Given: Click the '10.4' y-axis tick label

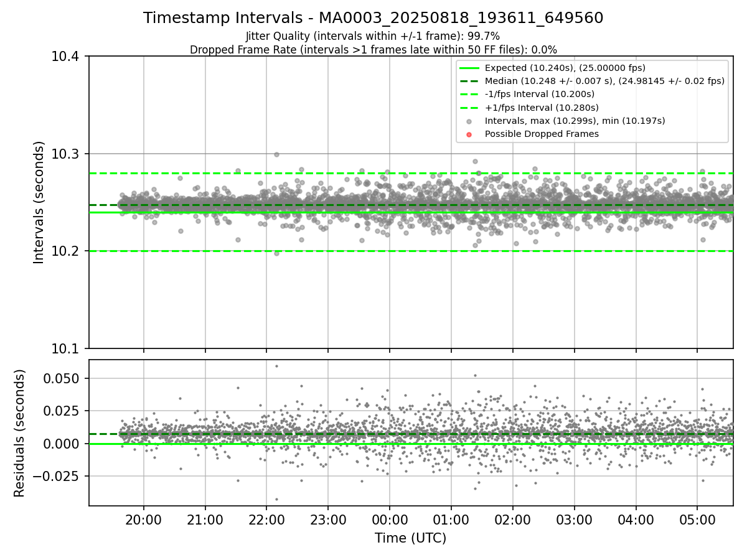Looking at the screenshot, I should [x=66, y=57].
